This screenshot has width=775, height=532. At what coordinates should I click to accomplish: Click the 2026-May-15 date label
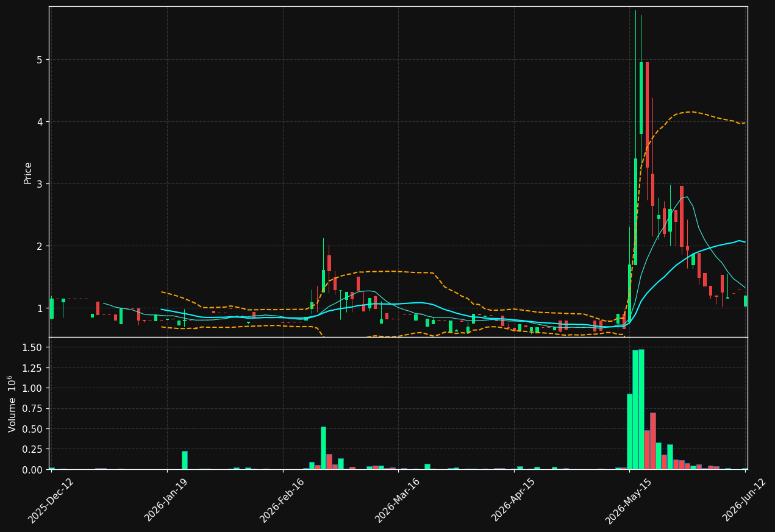(629, 500)
